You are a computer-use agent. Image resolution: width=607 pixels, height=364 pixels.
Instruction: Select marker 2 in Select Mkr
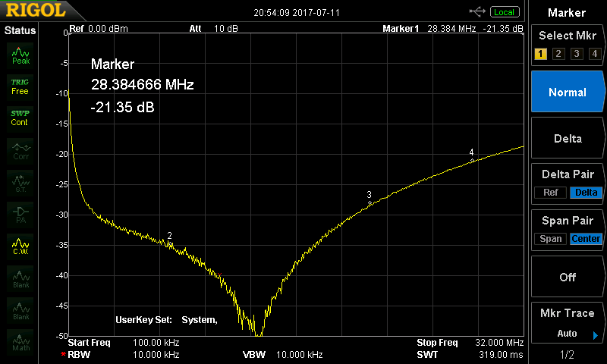[558, 54]
